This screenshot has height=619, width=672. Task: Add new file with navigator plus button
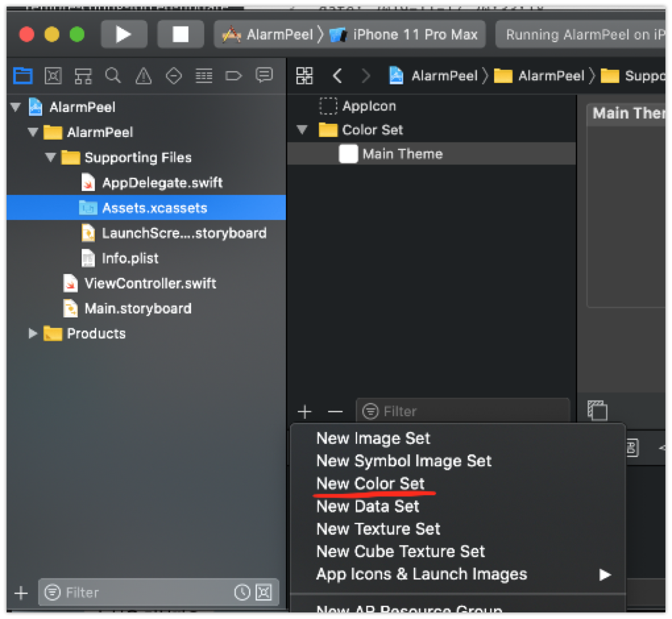pos(21,593)
